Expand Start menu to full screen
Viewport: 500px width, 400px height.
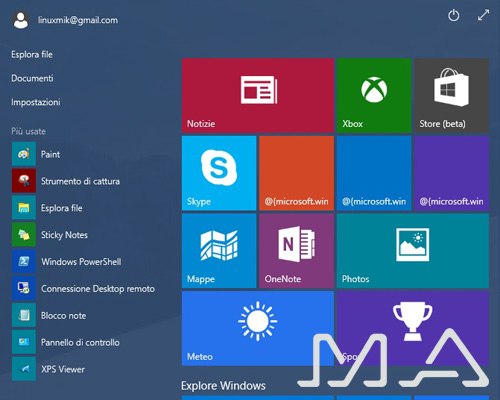pos(483,15)
